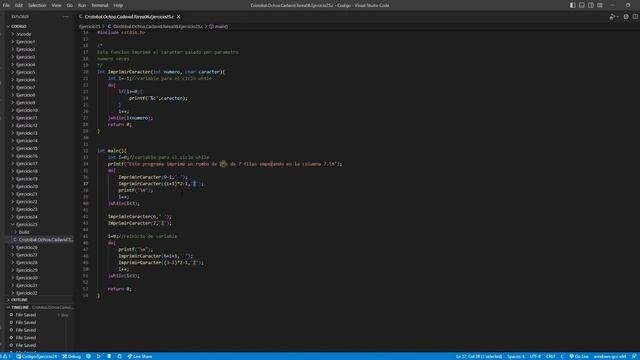Viewport: 640px width, 360px height.
Task: Click the gear icon in the editor toolbar
Action: click(626, 17)
